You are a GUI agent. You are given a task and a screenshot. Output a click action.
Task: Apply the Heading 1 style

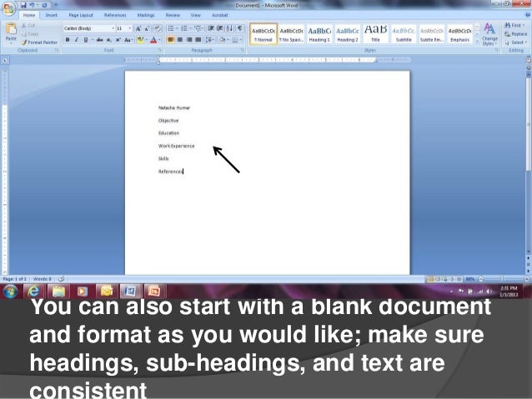tap(320, 33)
